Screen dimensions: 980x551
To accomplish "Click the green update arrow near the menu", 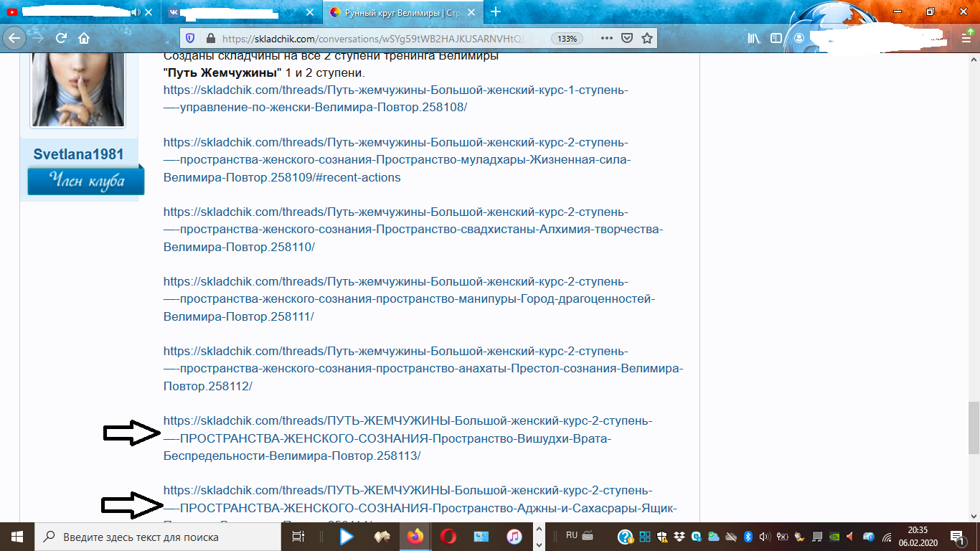I will (971, 32).
